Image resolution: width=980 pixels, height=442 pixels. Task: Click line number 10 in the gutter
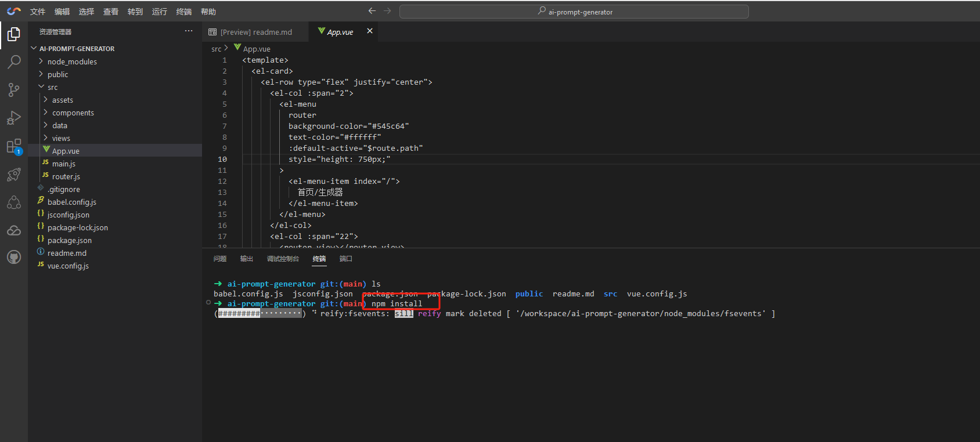click(x=222, y=159)
